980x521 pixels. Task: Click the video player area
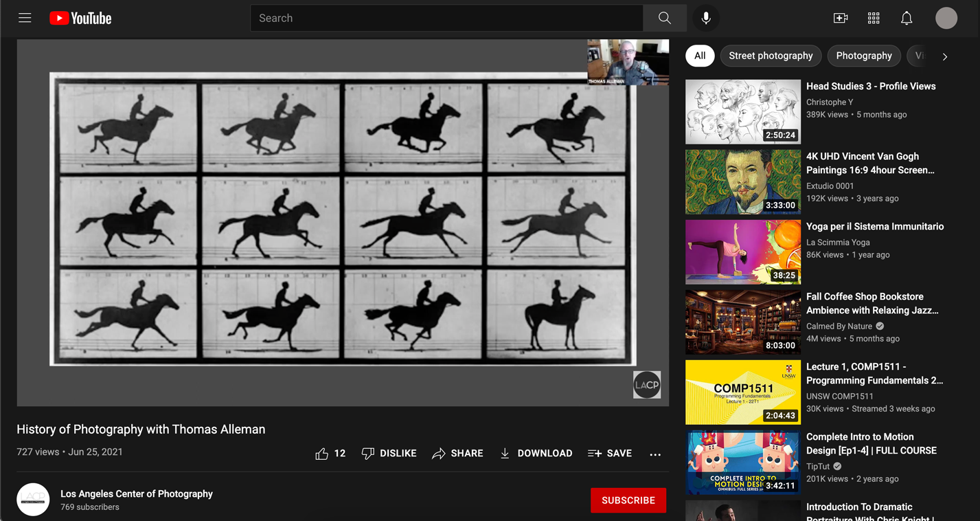[343, 223]
